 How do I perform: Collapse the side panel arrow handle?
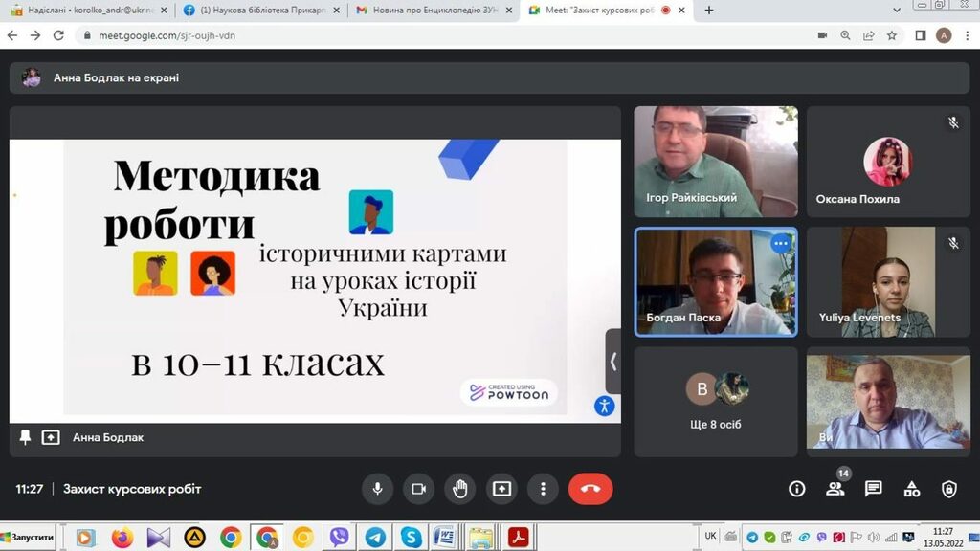612,362
